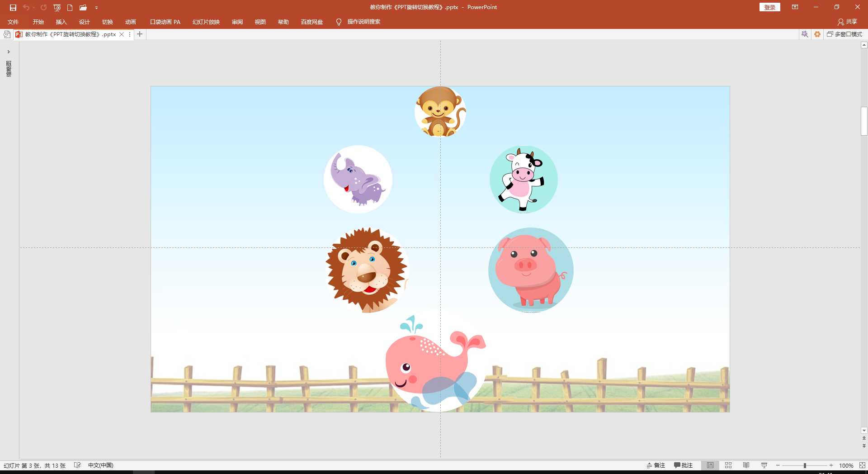
Task: Click 中文(中国) language indicator
Action: coord(100,465)
